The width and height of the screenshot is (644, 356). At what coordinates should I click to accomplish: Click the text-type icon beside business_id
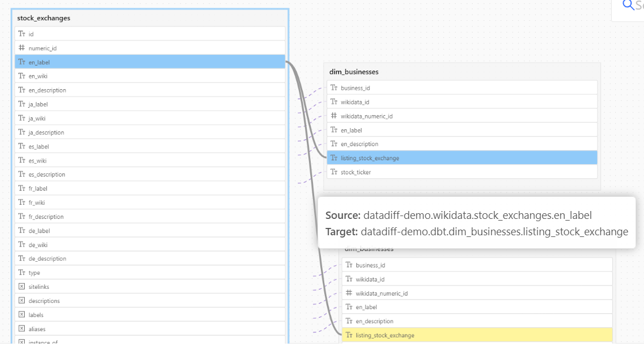pyautogui.click(x=334, y=87)
